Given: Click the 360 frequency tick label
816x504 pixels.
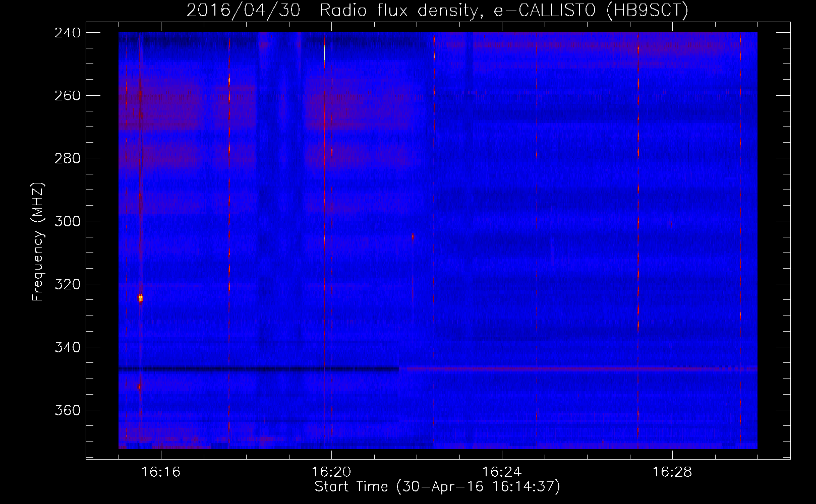Looking at the screenshot, I should point(68,411).
